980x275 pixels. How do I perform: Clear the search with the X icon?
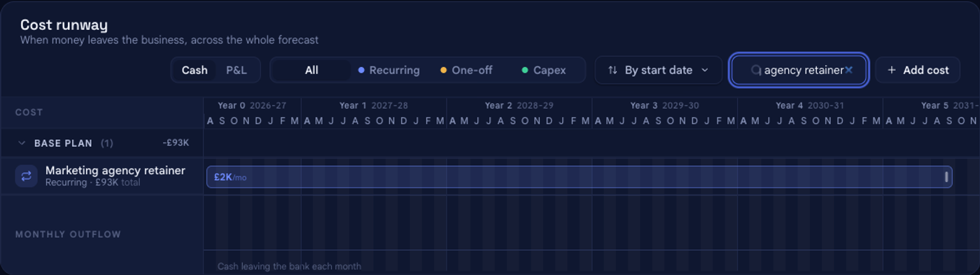[848, 70]
